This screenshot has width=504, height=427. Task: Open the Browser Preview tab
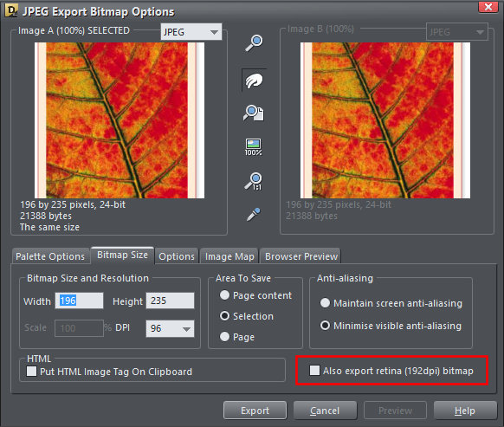(300, 256)
